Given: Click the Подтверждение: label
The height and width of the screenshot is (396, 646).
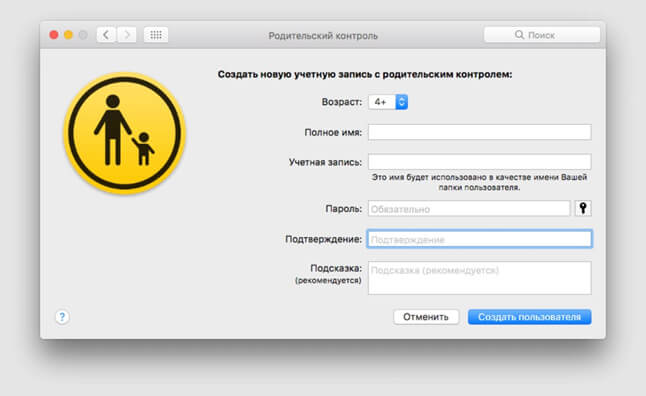Looking at the screenshot, I should coord(323,239).
